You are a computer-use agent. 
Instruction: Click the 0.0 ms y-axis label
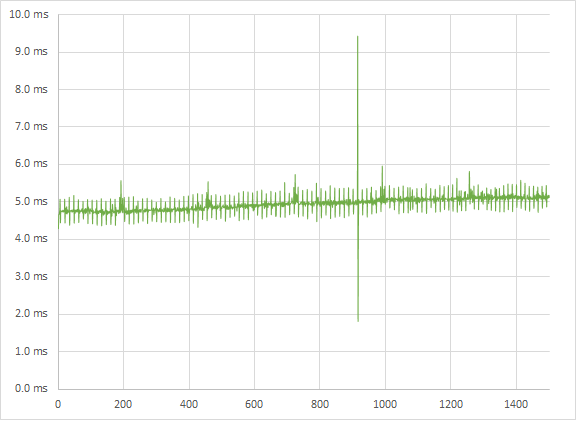pyautogui.click(x=31, y=388)
